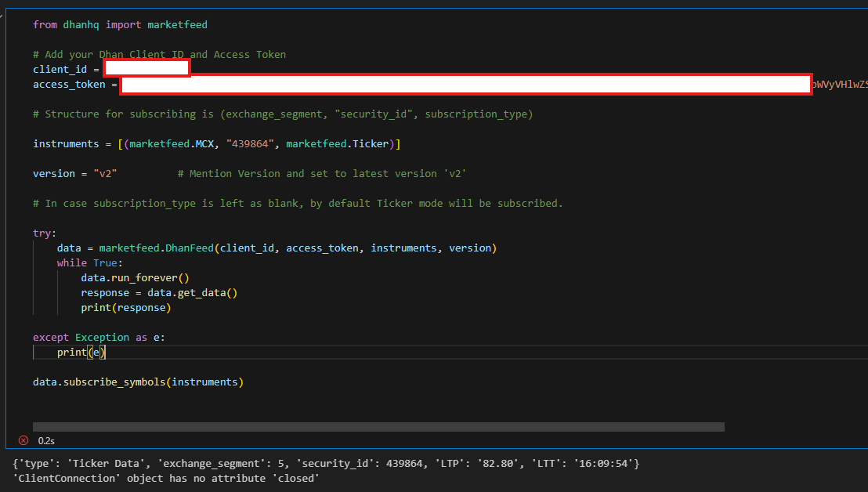Click the instruments variable being assigned
The image size is (868, 492).
pos(66,144)
